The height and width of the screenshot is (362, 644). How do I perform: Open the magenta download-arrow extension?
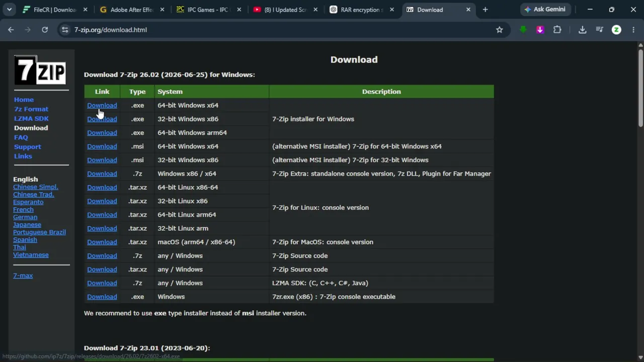[x=540, y=30]
